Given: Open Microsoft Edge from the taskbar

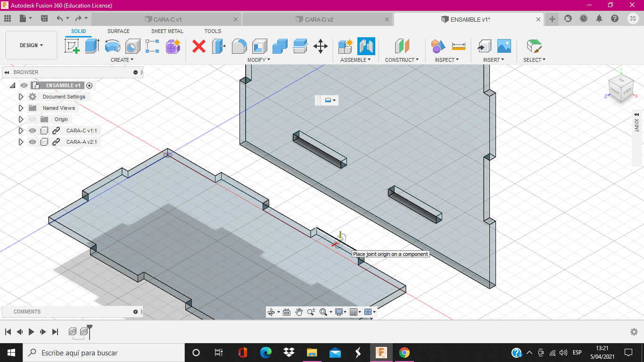Looking at the screenshot, I should (x=266, y=353).
